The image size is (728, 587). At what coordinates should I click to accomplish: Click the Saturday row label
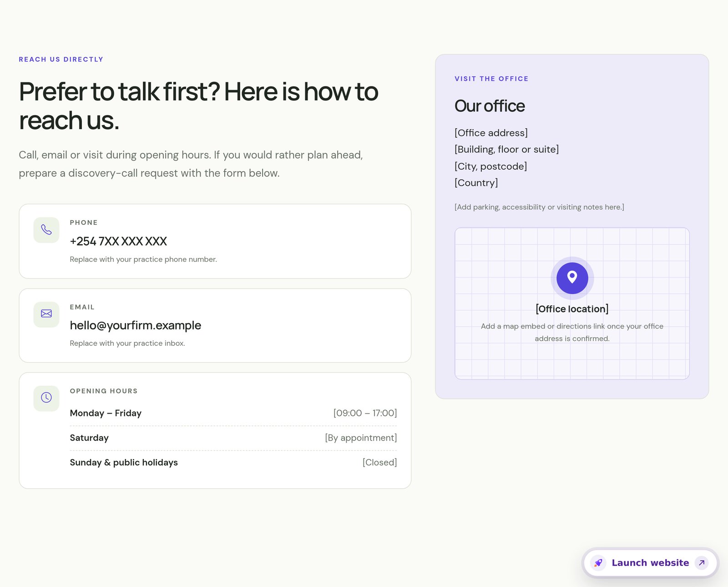pos(89,438)
